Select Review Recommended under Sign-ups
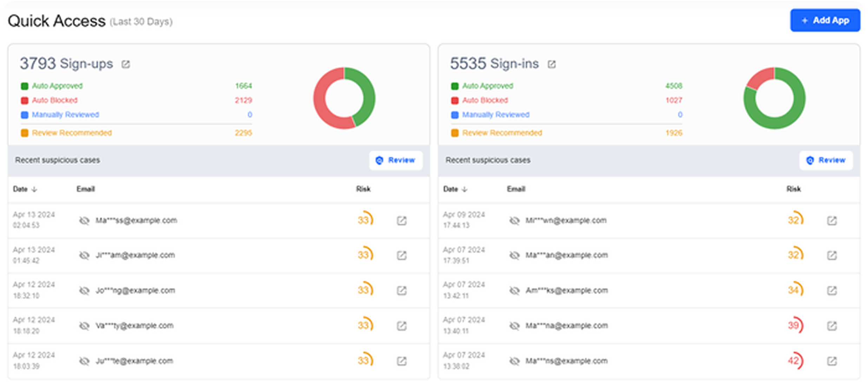The image size is (868, 385). pyautogui.click(x=72, y=133)
